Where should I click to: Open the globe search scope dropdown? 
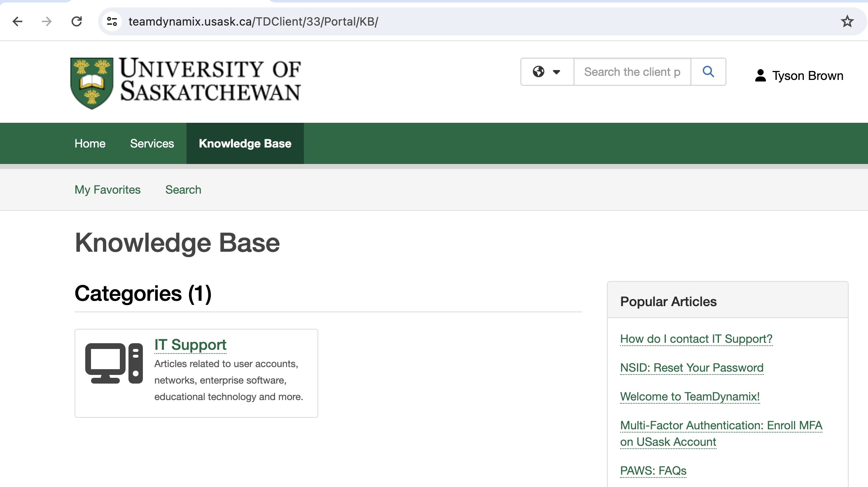(x=547, y=72)
